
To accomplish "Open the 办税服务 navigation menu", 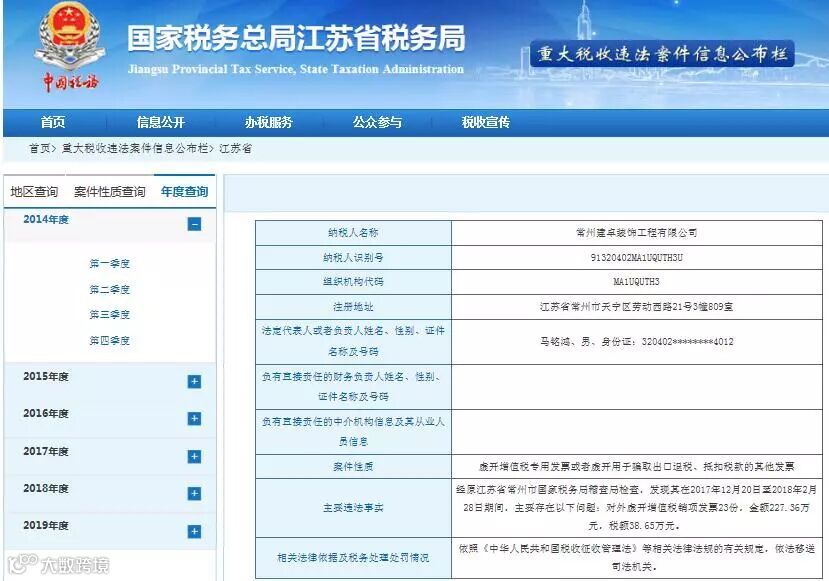I will pos(269,123).
